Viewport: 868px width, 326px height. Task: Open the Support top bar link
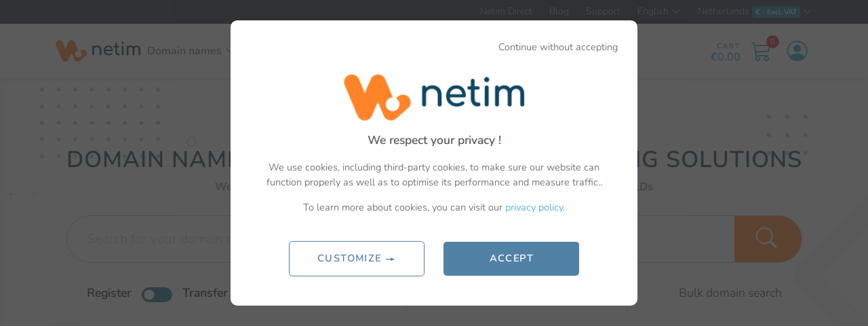(x=603, y=12)
